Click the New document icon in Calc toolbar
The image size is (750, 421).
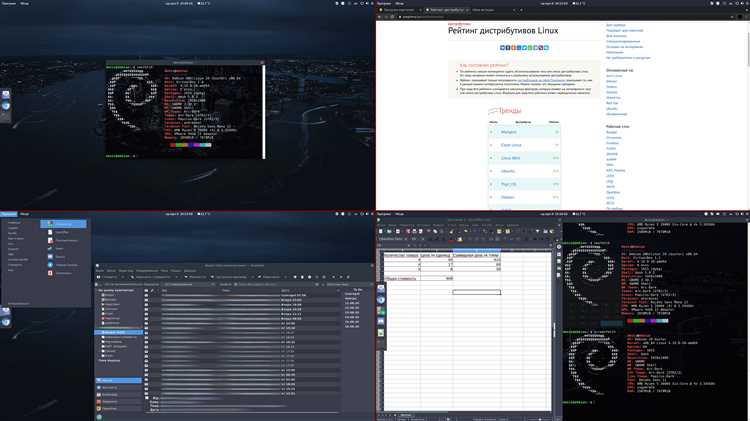point(381,231)
